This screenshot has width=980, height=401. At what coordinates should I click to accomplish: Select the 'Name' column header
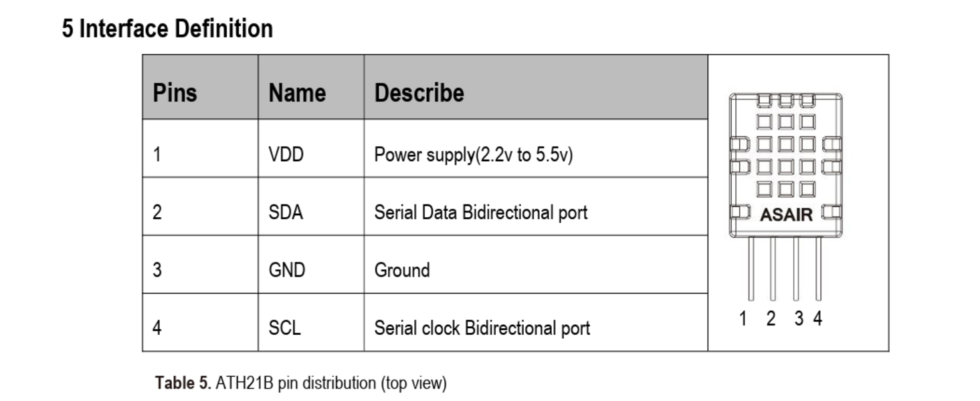click(311, 88)
